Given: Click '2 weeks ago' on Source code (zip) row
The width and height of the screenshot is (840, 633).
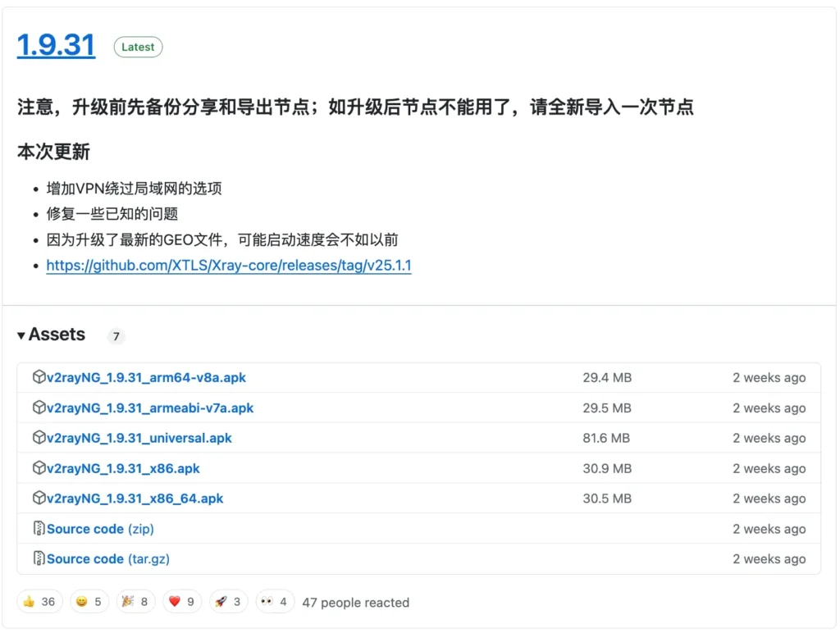Looking at the screenshot, I should click(769, 529).
